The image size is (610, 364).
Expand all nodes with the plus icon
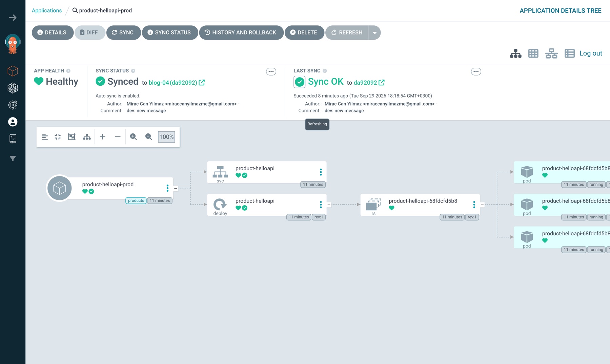tap(103, 137)
